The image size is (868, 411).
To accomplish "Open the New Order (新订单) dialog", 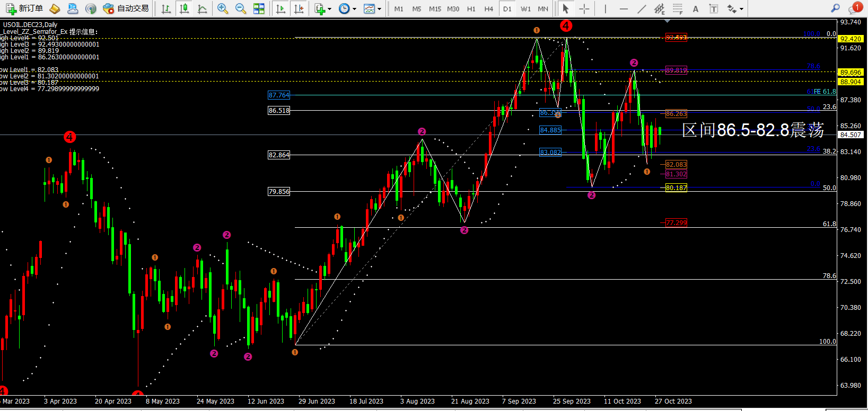I will (x=24, y=8).
